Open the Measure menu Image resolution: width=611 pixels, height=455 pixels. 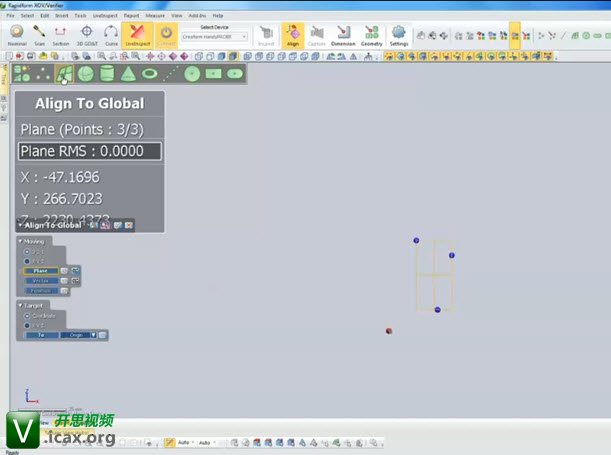coord(155,16)
